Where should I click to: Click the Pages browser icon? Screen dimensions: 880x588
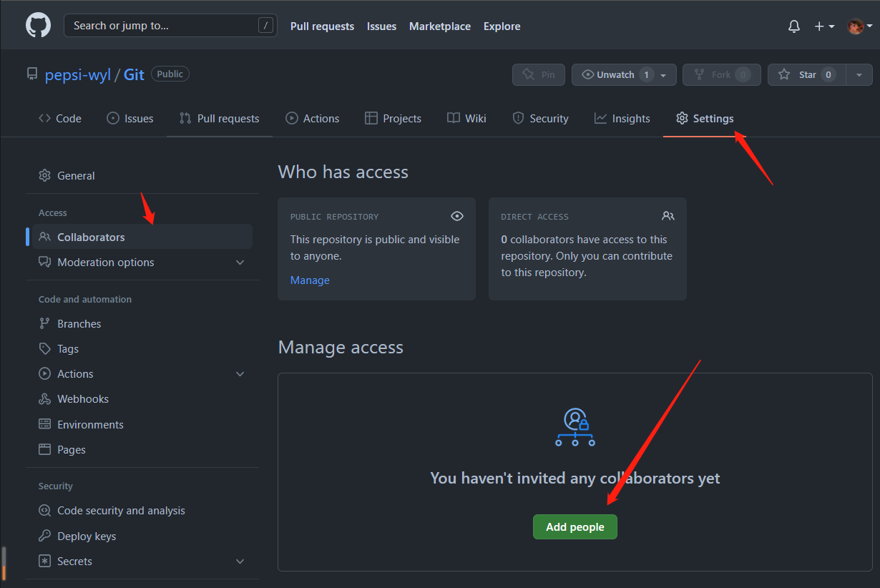click(x=44, y=449)
